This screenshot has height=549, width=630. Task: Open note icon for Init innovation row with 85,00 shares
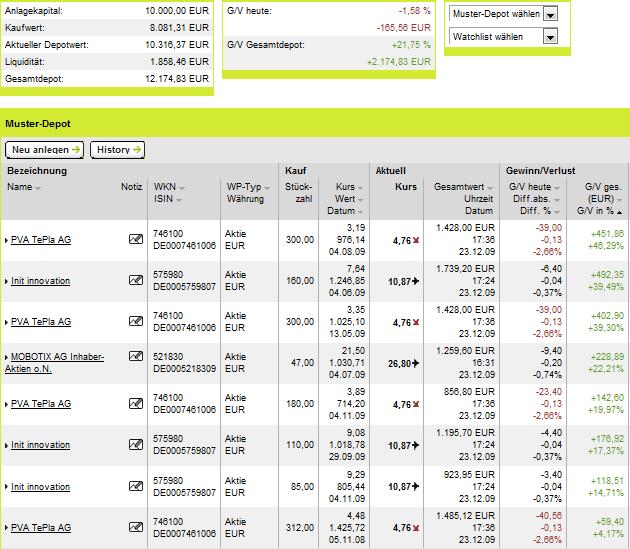tap(136, 486)
